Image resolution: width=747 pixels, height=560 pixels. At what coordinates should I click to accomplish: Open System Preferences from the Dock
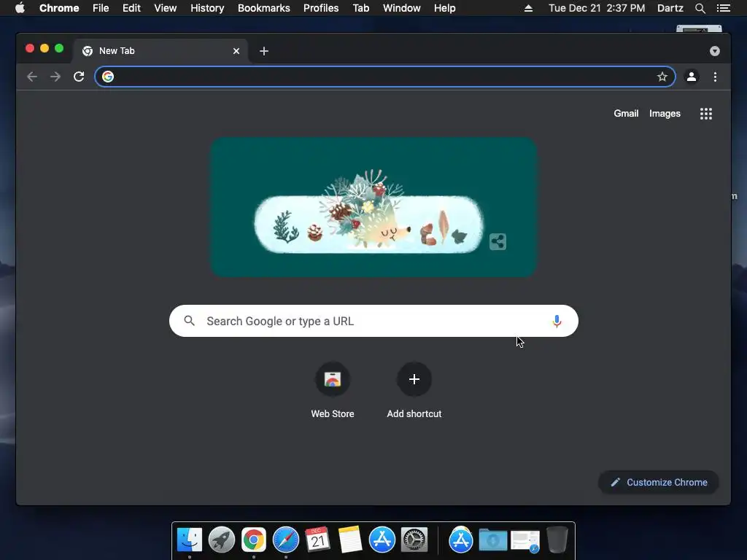pyautogui.click(x=414, y=540)
